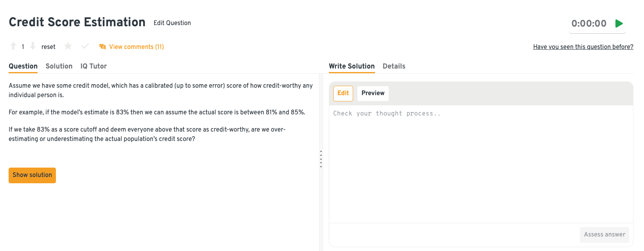Click the upvote arrow icon
The width and height of the screenshot is (644, 251).
pyautogui.click(x=13, y=46)
